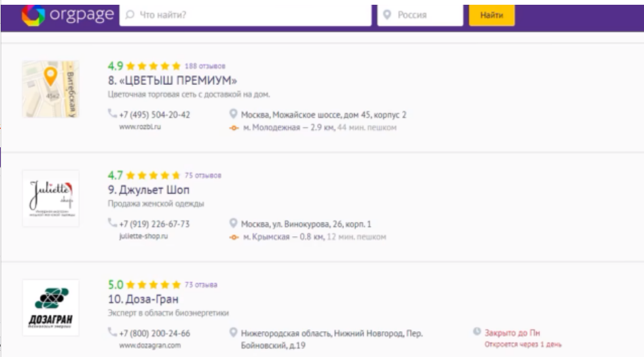The image size is (644, 357).
Task: Click phone number +7 (800) 200-24-66
Action: pos(155,333)
